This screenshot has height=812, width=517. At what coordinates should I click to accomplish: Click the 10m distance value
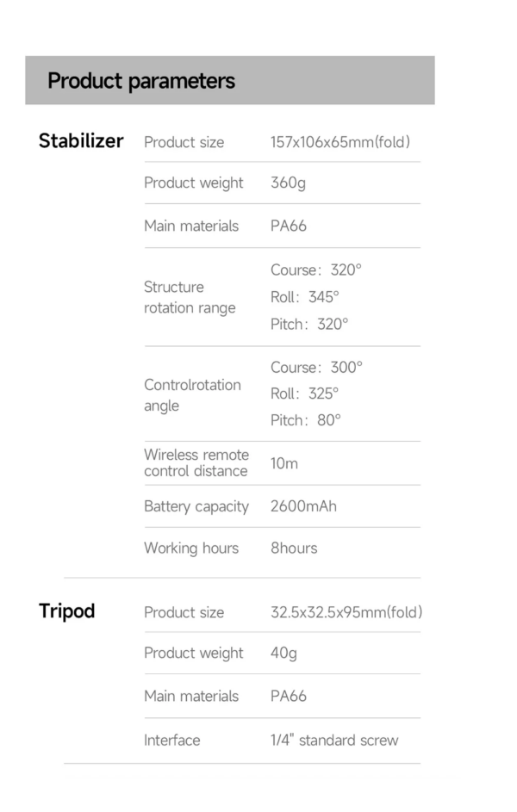(x=284, y=463)
